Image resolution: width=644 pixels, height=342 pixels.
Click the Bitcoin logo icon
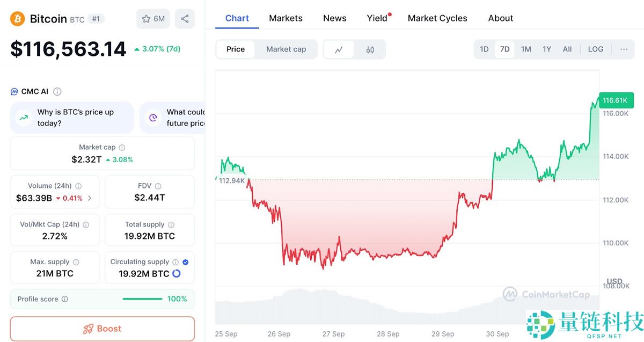click(x=17, y=18)
